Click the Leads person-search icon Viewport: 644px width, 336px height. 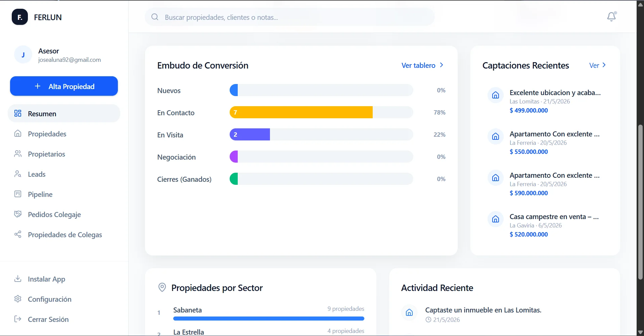(18, 174)
